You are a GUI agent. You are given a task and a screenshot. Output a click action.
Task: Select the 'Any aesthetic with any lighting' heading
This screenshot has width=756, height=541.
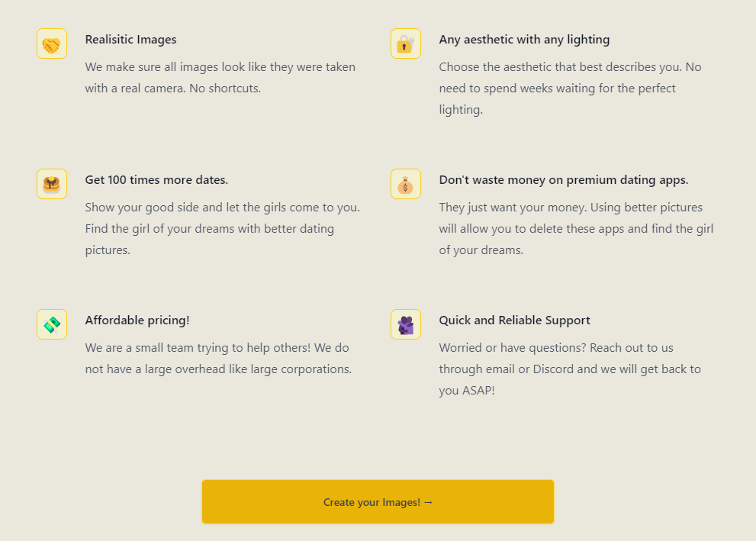tap(524, 40)
